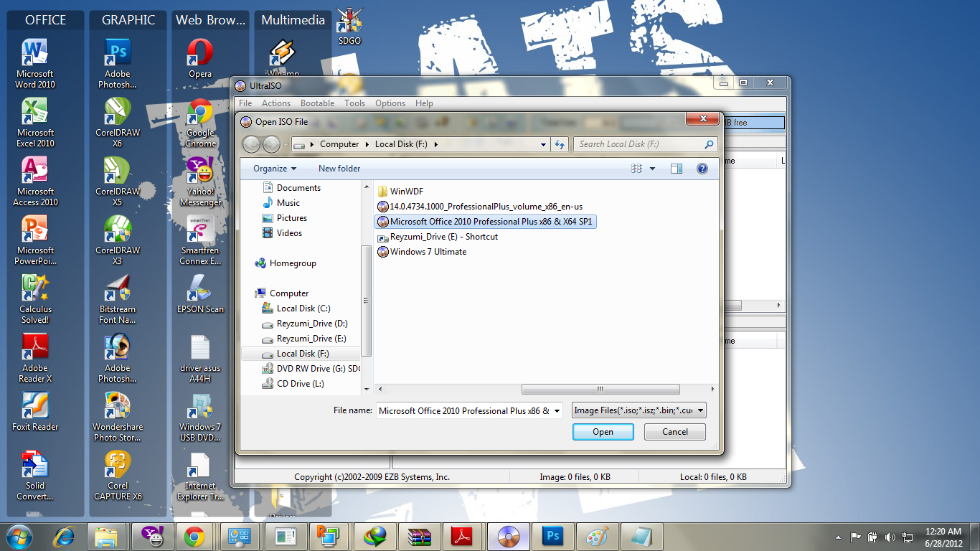
Task: Click the horizontal scrollbar thumb in file list
Action: coord(600,390)
